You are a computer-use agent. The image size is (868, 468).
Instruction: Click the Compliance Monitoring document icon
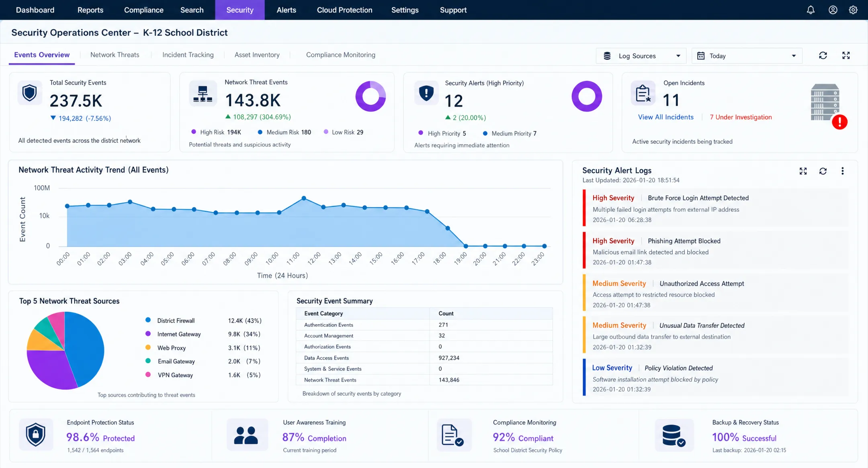(454, 435)
